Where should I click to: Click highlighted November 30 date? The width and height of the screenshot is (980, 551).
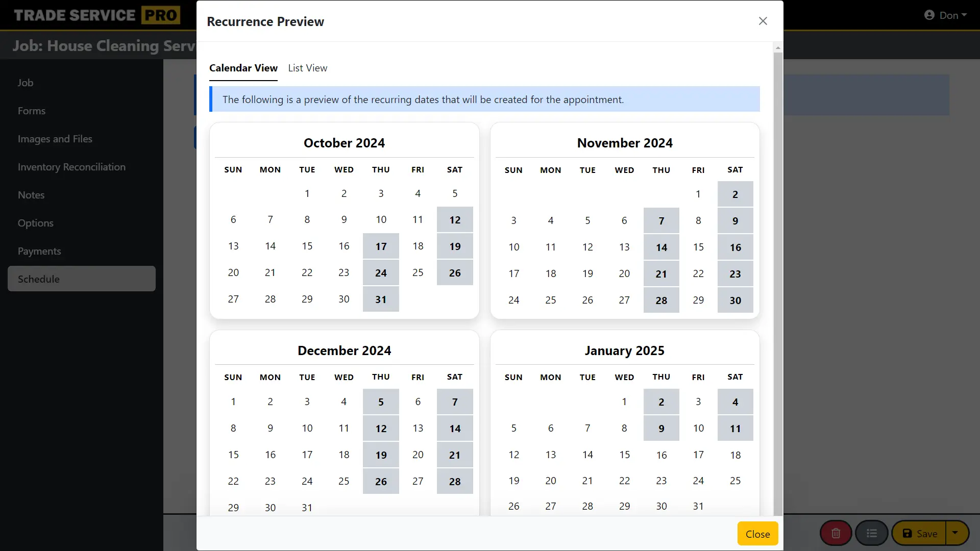[735, 300]
